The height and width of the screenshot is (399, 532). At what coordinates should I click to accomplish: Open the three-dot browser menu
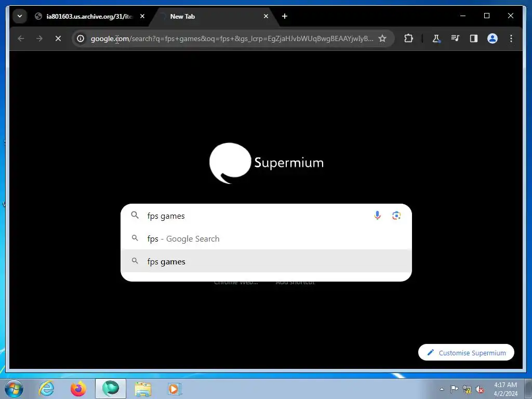click(x=511, y=38)
